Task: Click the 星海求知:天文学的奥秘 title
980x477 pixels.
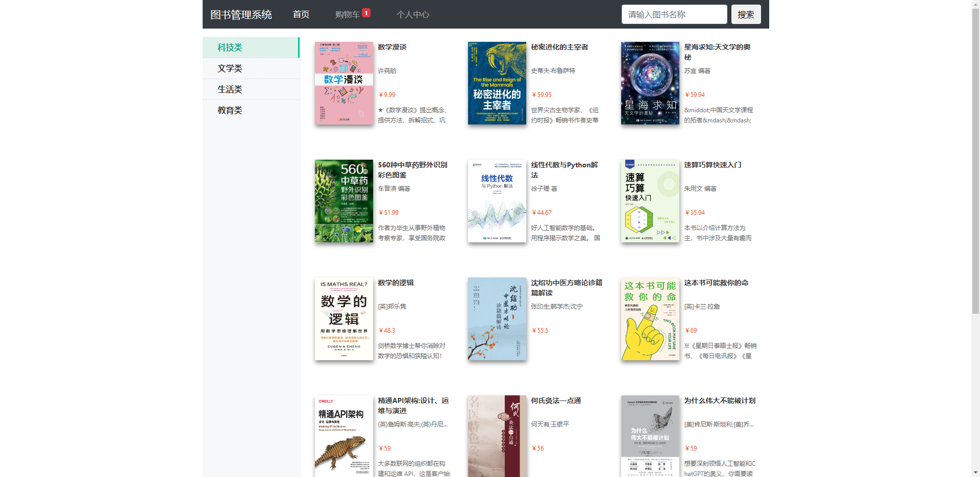Action: 717,52
